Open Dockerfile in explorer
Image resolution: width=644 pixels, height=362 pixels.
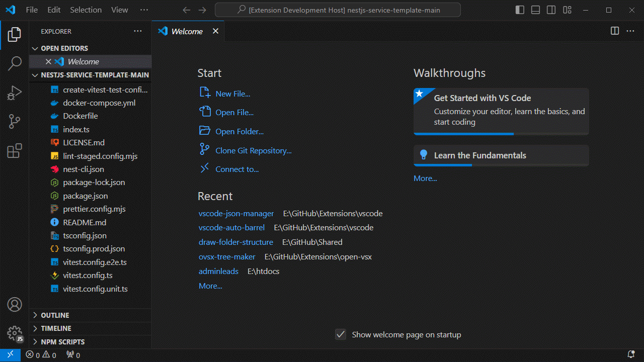[91, 116]
